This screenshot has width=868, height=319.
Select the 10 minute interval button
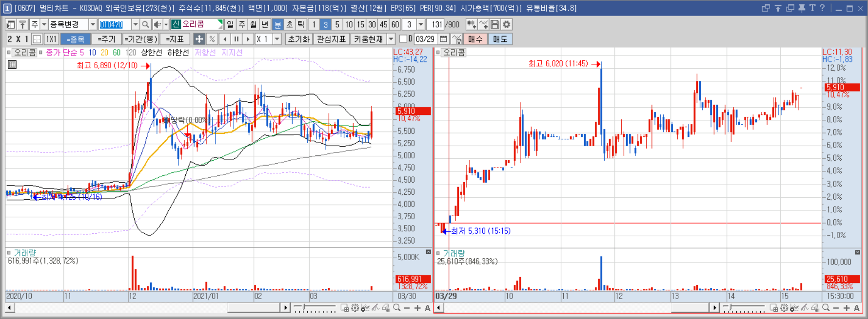tap(349, 24)
